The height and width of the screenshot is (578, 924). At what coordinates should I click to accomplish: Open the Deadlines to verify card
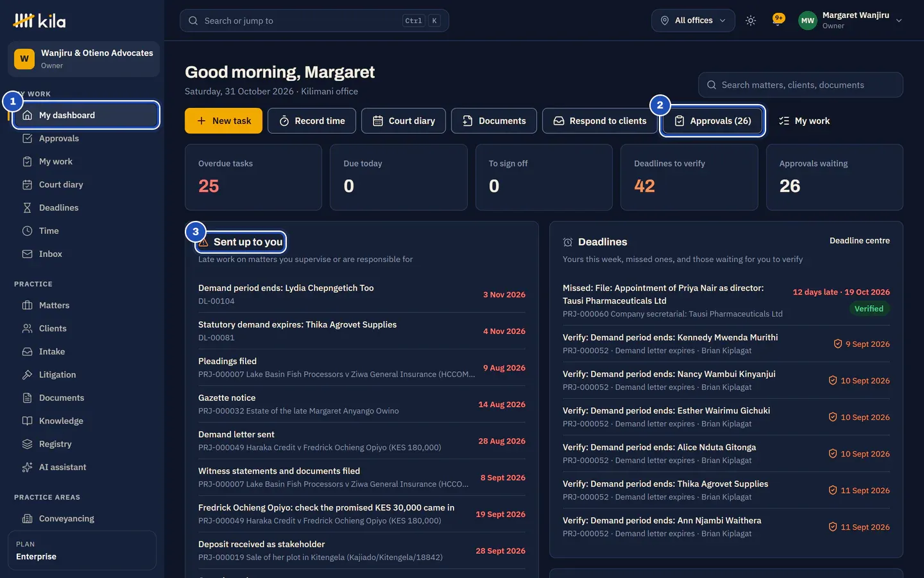click(x=689, y=177)
